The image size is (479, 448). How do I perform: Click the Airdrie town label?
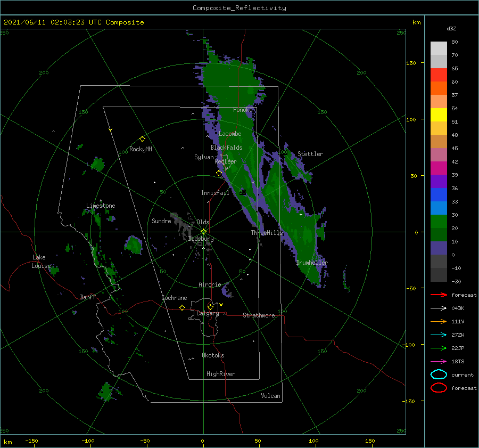click(x=210, y=284)
